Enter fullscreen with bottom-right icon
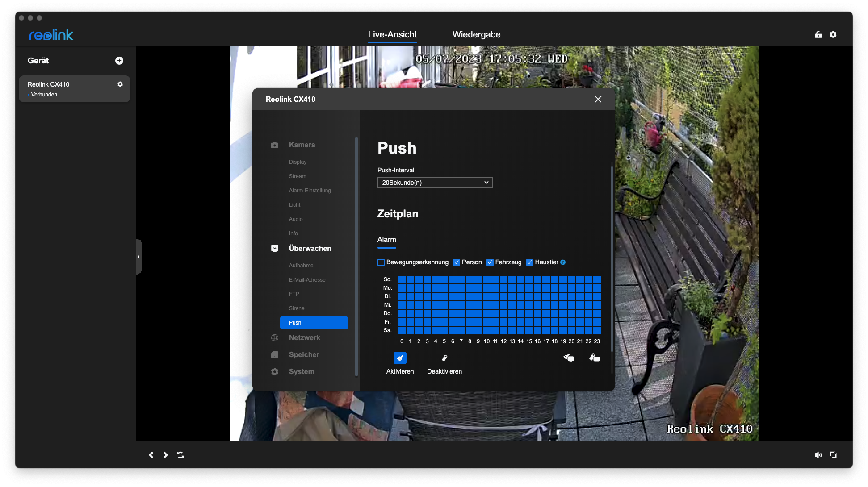Image resolution: width=868 pixels, height=487 pixels. pos(833,455)
